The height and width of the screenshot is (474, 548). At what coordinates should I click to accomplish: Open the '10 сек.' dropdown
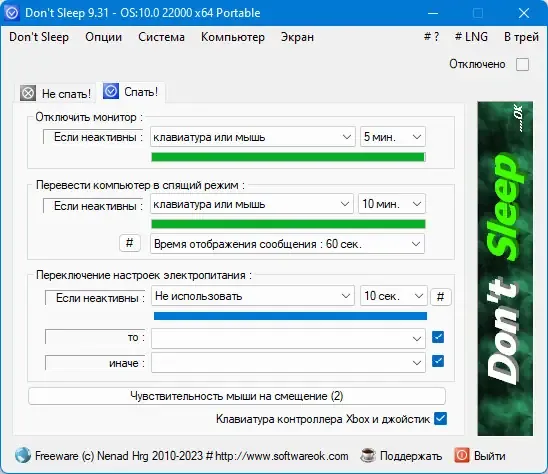[x=394, y=296]
